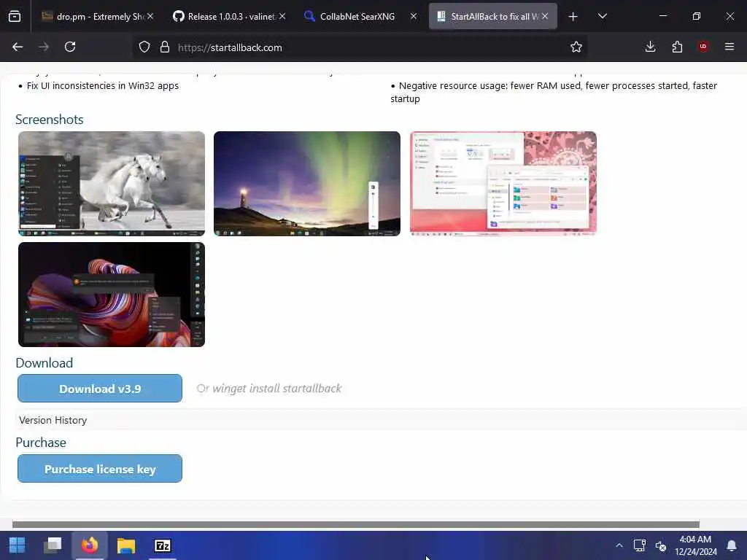This screenshot has height=560, width=747.
Task: Switch to dro.pm tab
Action: click(x=93, y=17)
